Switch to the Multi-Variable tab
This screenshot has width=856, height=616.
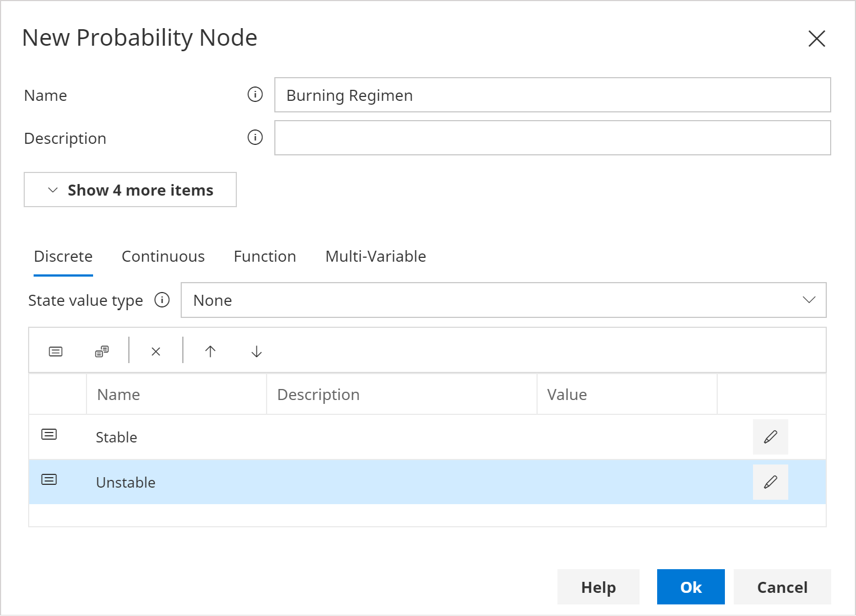[375, 256]
